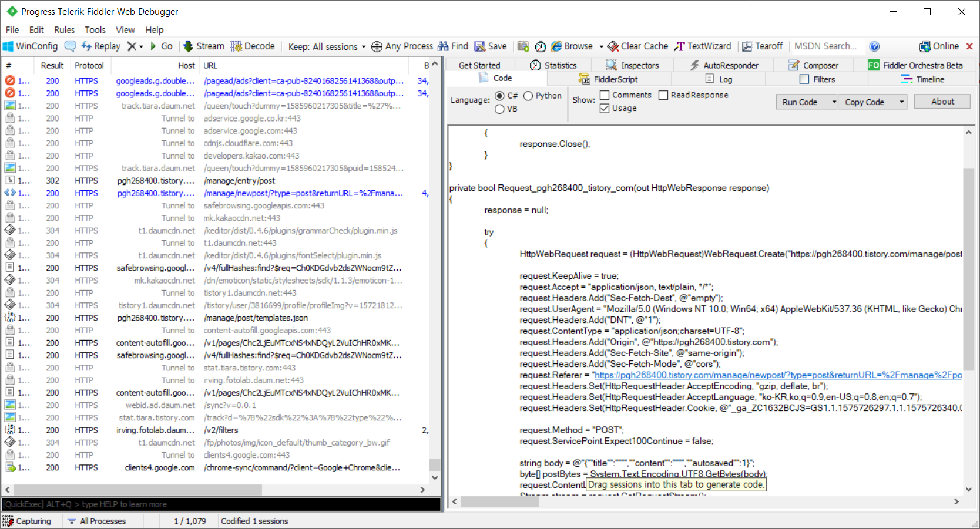Click the Remove sessions X icon
The height and width of the screenshot is (529, 980).
pos(132,46)
